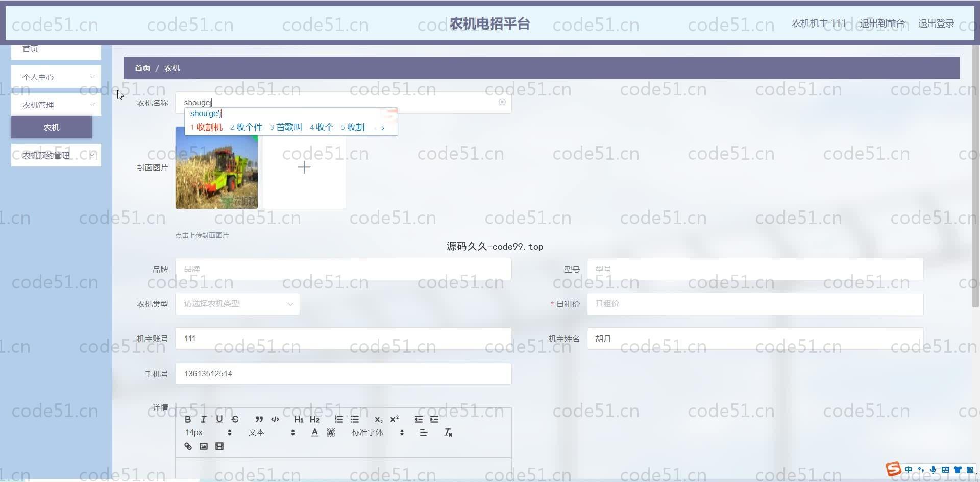Apply subscript formatting
The width and height of the screenshot is (980, 482).
tap(378, 419)
